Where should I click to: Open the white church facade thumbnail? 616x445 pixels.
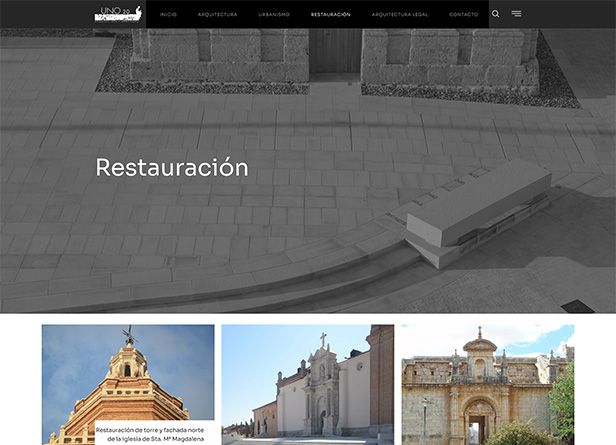(308, 385)
